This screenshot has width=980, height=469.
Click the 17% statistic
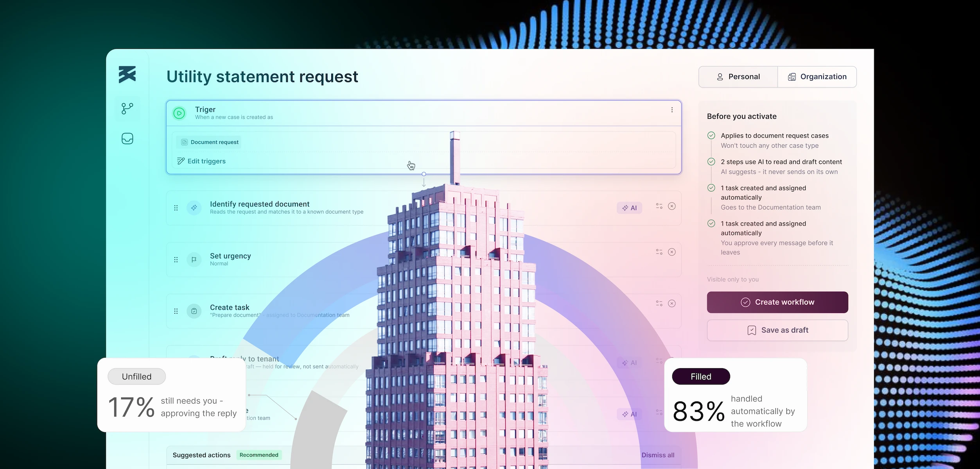tap(131, 407)
